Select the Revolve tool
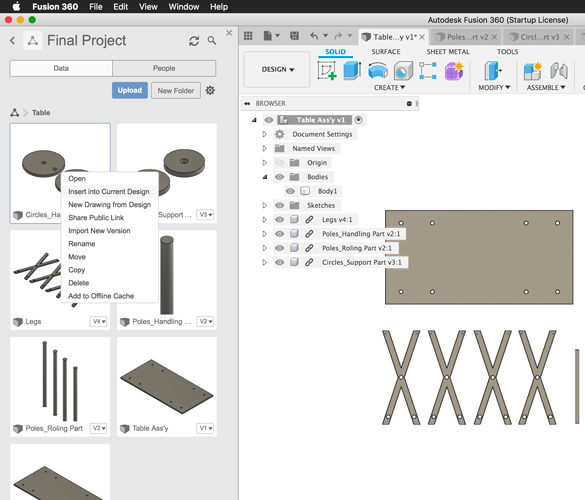The height and width of the screenshot is (500, 585). [378, 71]
